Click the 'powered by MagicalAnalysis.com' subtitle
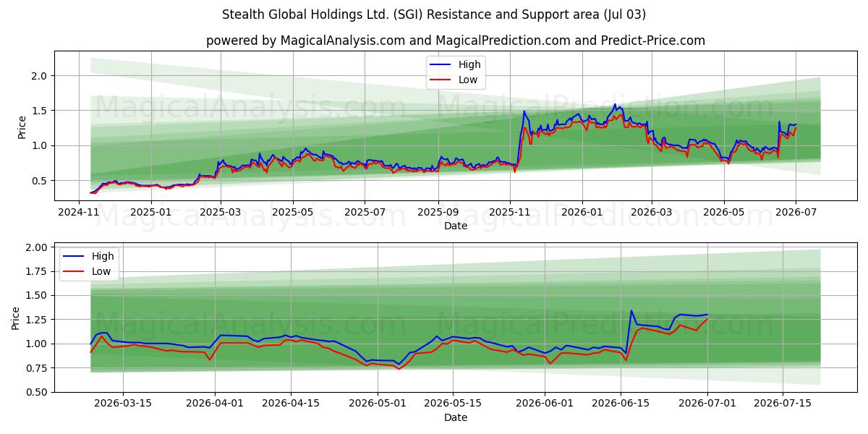Viewport: 868px width, 434px height. pyautogui.click(x=455, y=41)
